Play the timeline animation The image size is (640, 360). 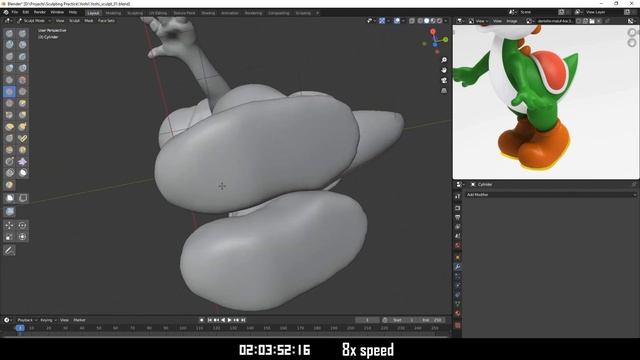(229, 320)
